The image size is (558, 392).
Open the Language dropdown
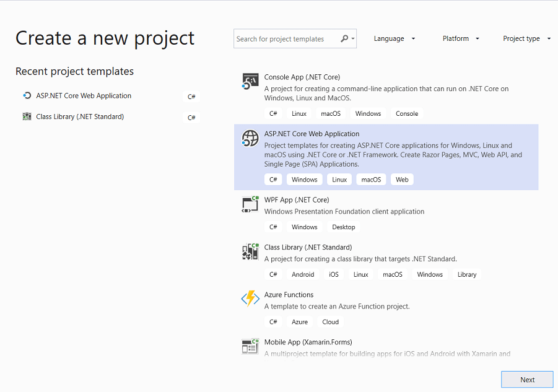click(x=394, y=38)
